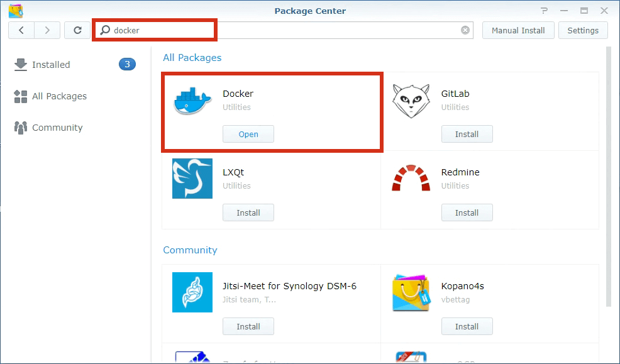Clear the search field with the X icon
Viewport: 620px width, 364px height.
[465, 30]
